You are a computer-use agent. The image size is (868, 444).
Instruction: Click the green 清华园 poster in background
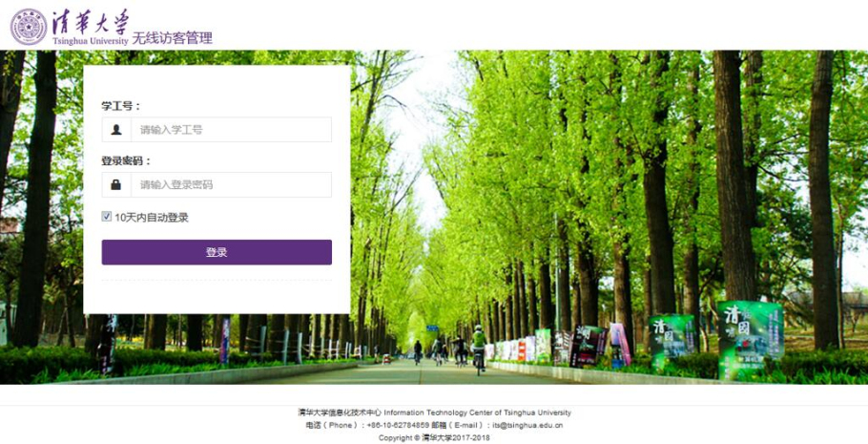[x=749, y=339]
